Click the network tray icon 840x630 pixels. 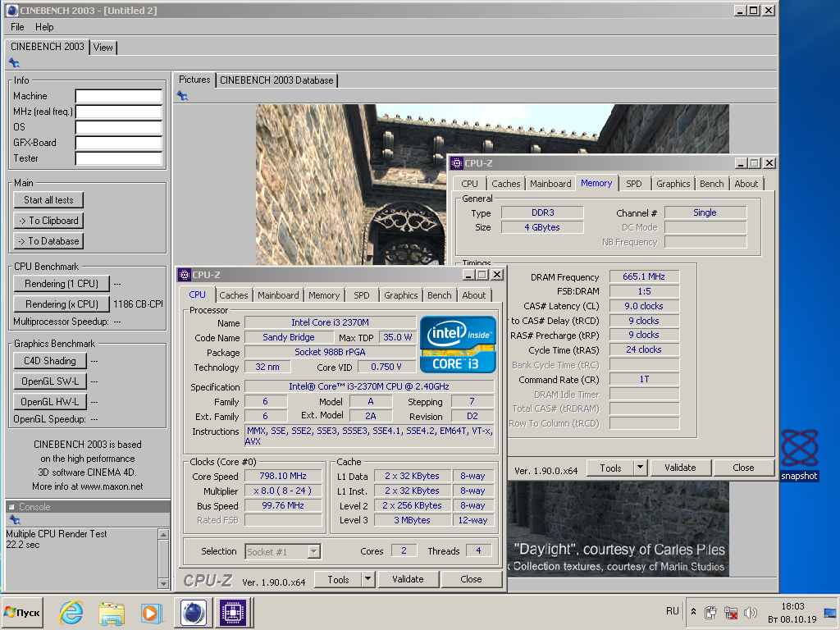pyautogui.click(x=730, y=612)
